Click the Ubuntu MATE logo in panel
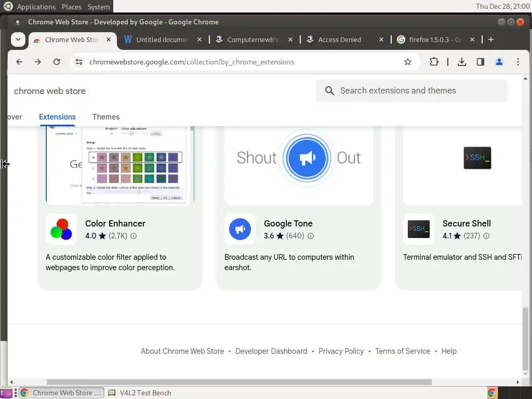Viewport: 532px width, 399px height. (x=8, y=6)
